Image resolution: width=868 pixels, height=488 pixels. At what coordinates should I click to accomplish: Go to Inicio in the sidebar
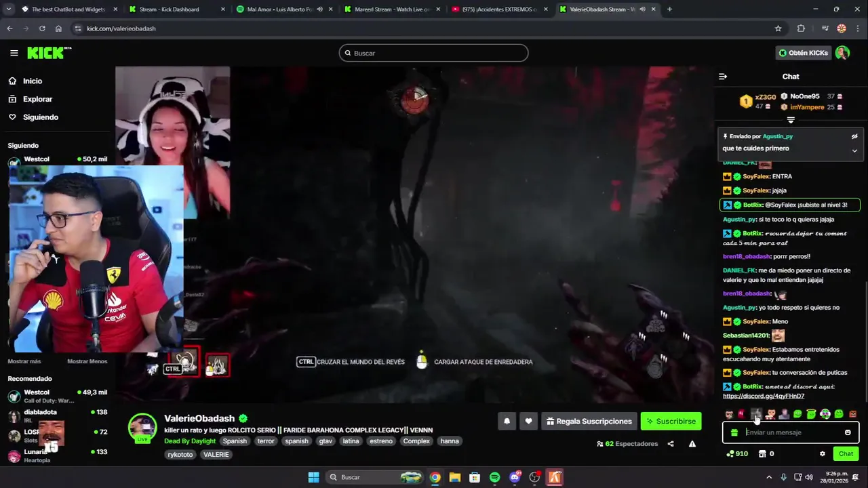tap(33, 81)
